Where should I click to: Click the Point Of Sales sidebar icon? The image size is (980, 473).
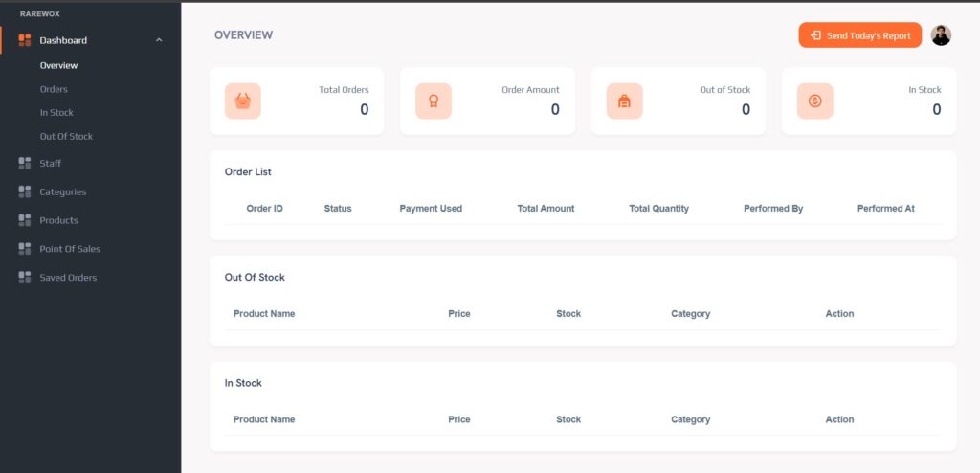[x=25, y=249]
